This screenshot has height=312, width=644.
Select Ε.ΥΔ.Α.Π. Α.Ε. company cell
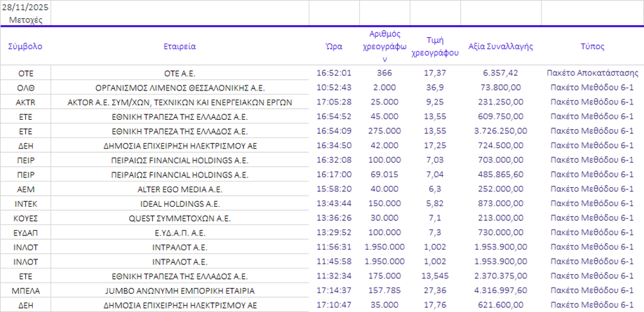point(180,233)
